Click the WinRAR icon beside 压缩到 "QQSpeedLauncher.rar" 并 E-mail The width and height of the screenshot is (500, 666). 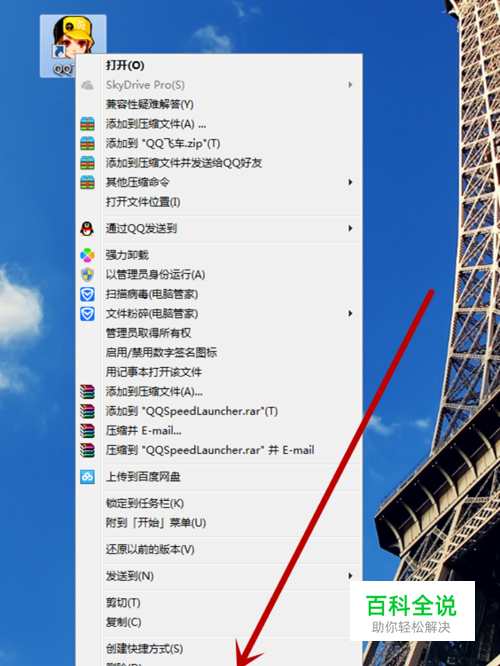coord(88,450)
